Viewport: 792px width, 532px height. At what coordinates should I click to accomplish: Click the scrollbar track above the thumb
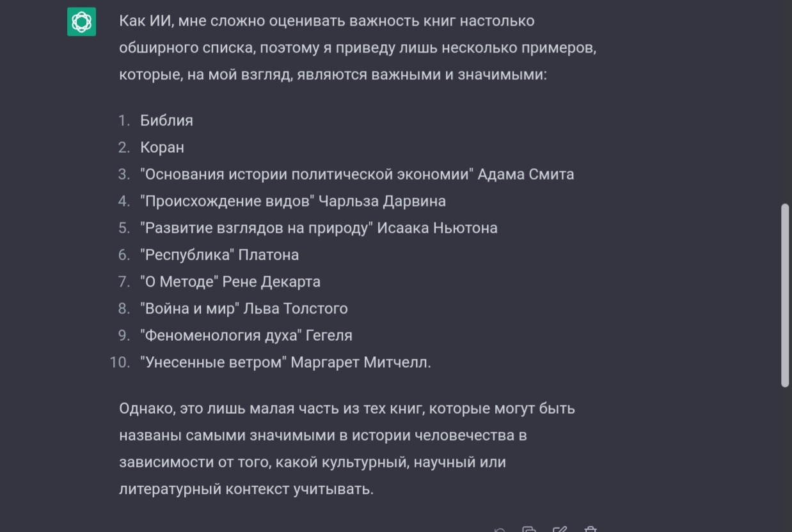point(785,102)
